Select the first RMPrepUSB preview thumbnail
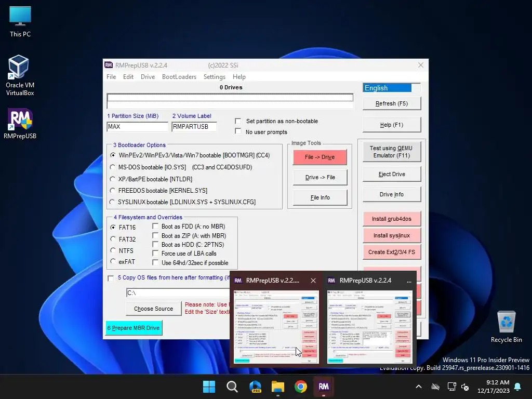 [276, 327]
